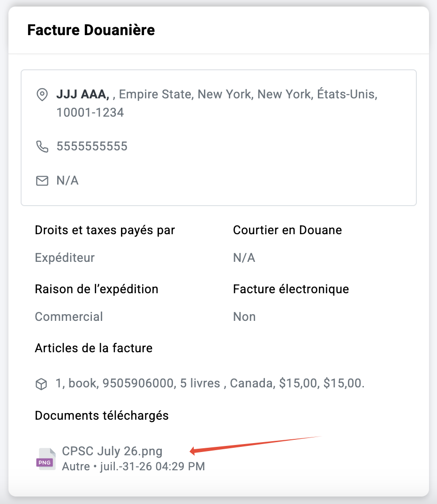
Task: Click the Facture Douanière heading
Action: click(91, 30)
